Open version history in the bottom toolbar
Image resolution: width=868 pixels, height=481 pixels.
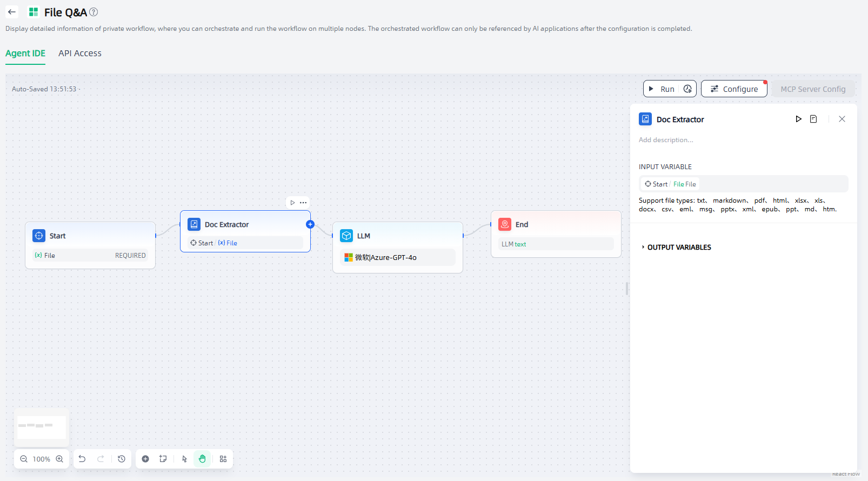[x=122, y=459]
